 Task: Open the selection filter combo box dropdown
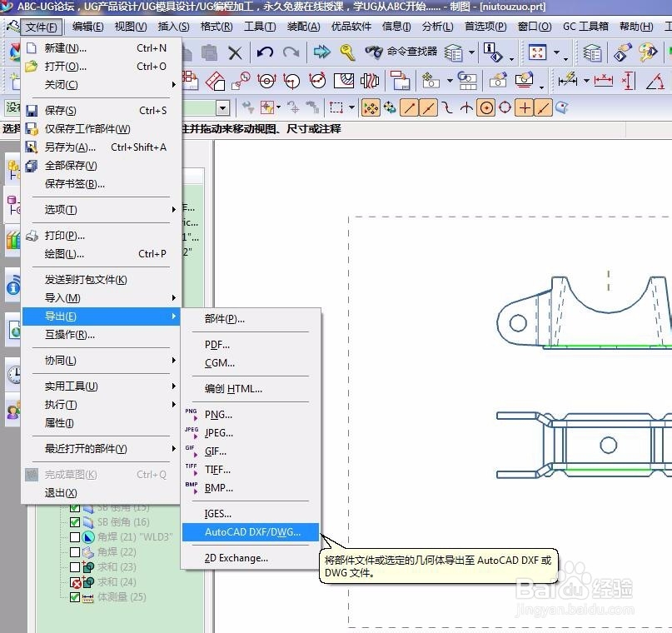tap(223, 108)
